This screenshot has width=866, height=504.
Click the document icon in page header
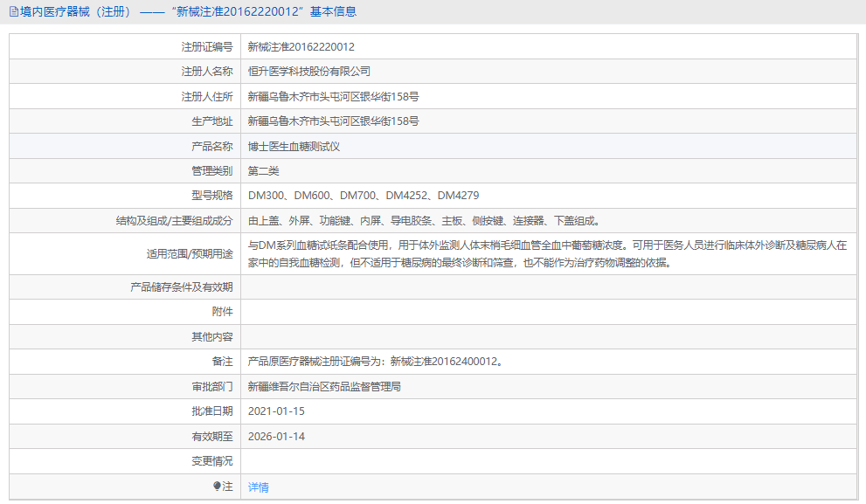coord(14,11)
